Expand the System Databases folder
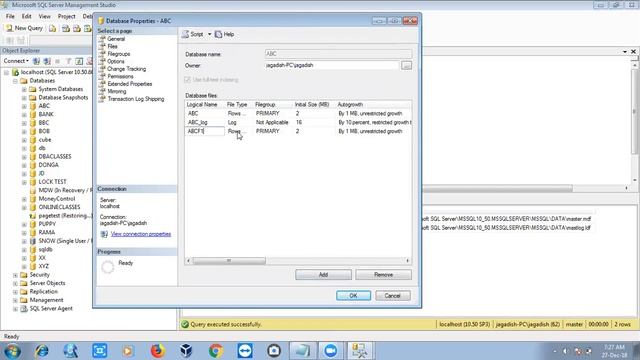Image resolution: width=640 pixels, height=360 pixels. pyautogui.click(x=24, y=89)
